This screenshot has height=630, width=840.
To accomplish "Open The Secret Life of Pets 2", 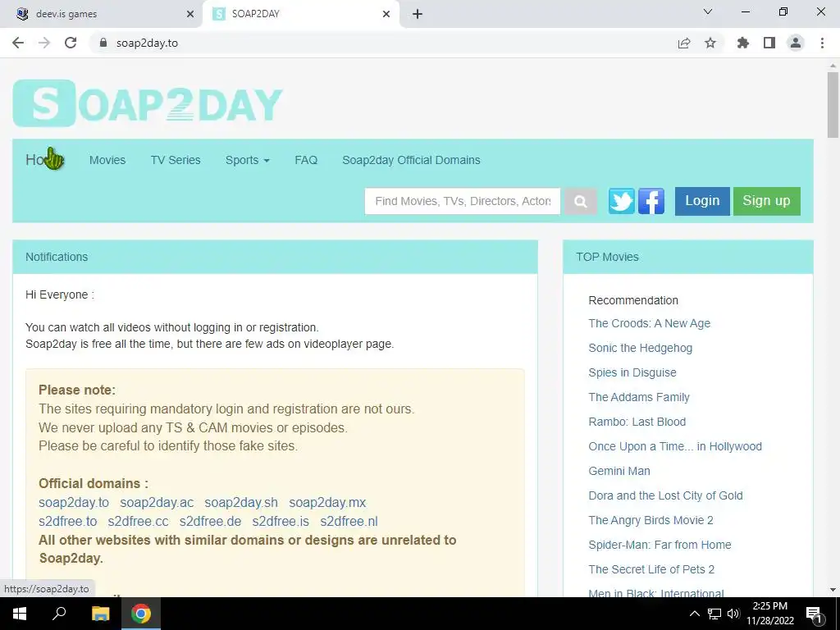I will click(651, 570).
